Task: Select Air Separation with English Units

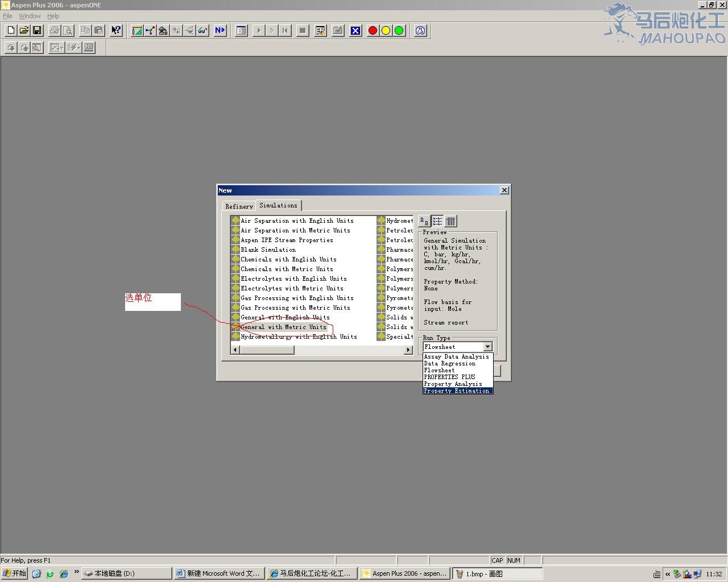Action: point(292,221)
